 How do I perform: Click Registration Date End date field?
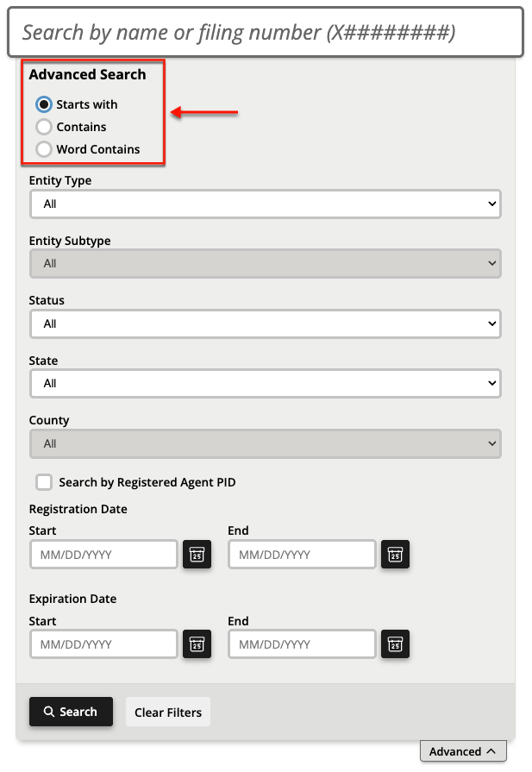pos(302,555)
